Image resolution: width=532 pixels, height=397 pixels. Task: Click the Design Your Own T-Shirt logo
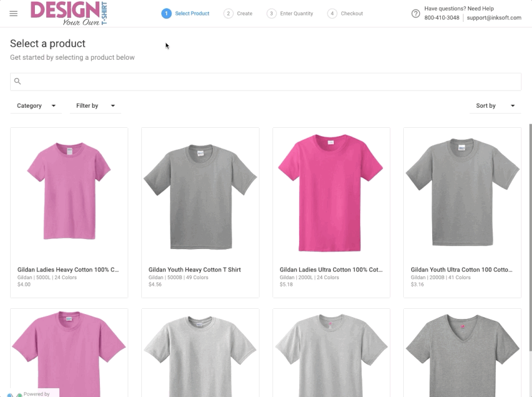coord(68,14)
